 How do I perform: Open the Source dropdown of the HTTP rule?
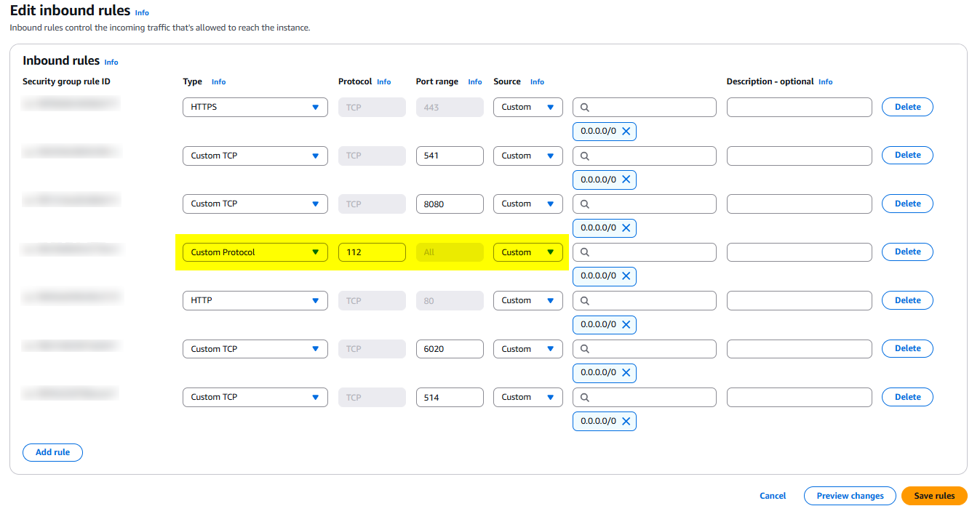click(x=527, y=300)
